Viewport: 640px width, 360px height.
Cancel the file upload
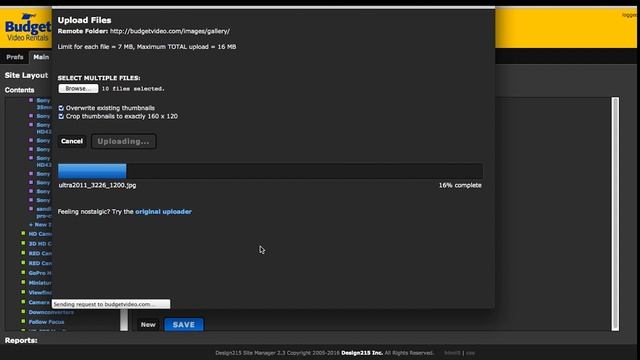click(x=72, y=141)
